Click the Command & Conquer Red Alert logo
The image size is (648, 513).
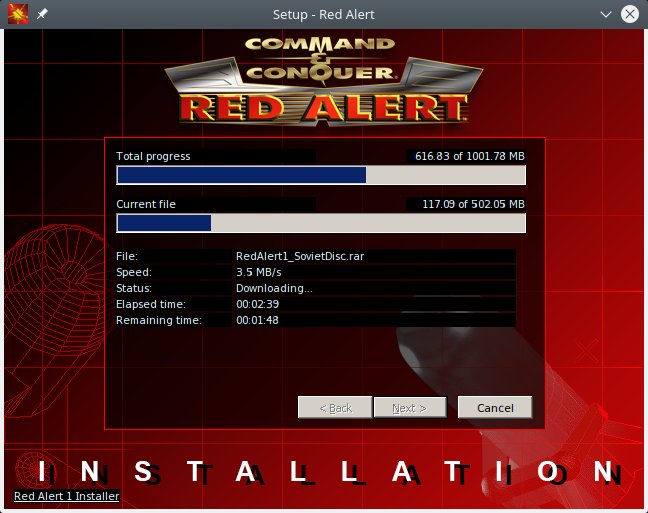[323, 81]
